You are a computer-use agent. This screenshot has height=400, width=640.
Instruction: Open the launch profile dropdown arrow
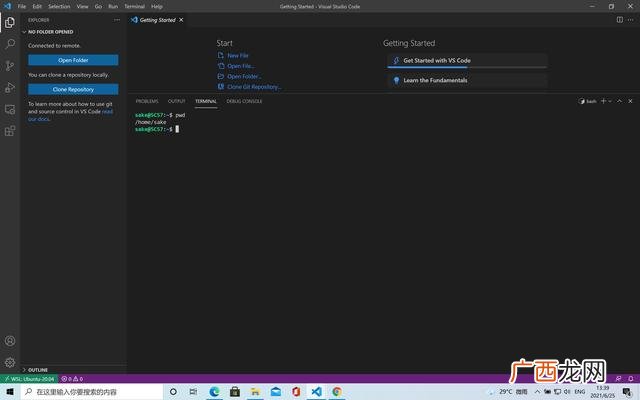coord(610,101)
